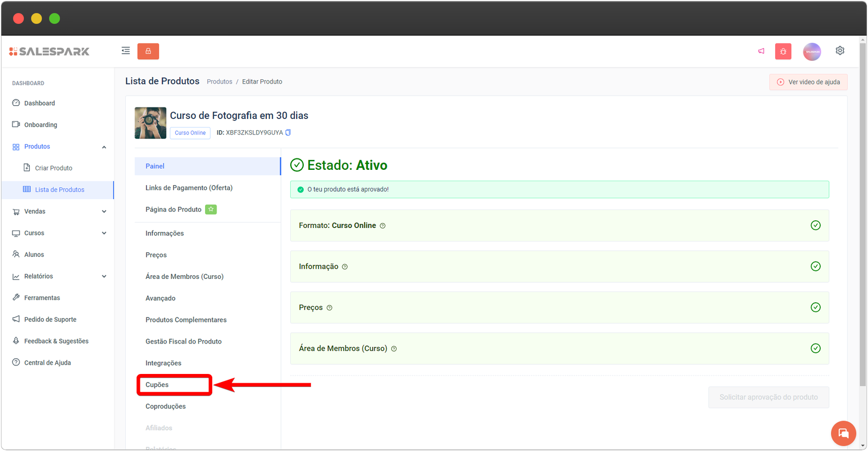Click help icon next to Formato: Curso Online
The height and width of the screenshot is (451, 868).
coord(382,226)
